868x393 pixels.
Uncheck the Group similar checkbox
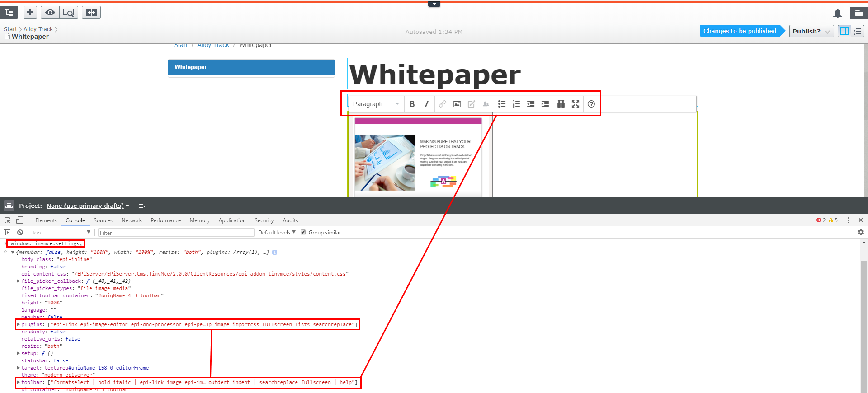303,232
